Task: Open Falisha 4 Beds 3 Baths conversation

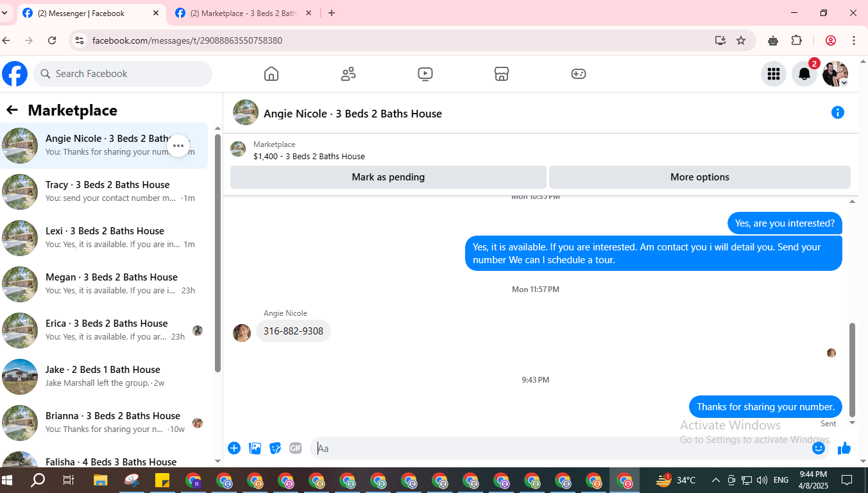Action: point(104,458)
